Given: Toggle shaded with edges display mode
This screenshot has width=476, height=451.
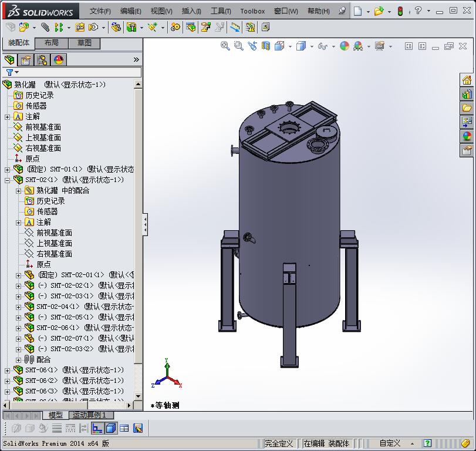Looking at the screenshot, I should [110, 428].
